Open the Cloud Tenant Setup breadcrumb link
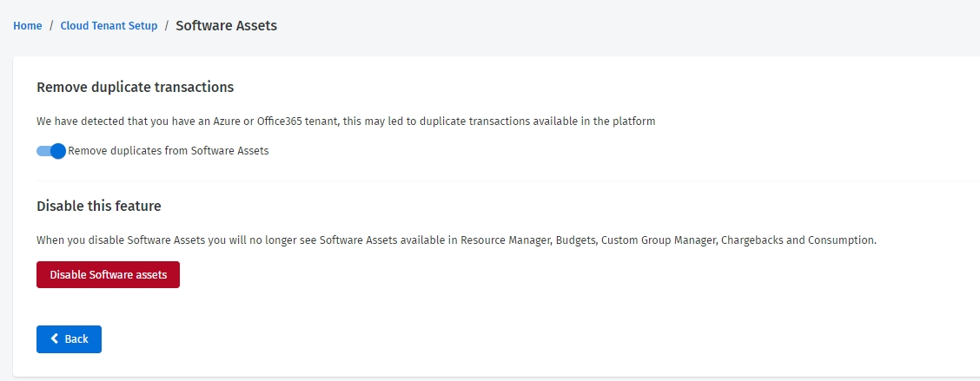The height and width of the screenshot is (381, 980). point(109,26)
